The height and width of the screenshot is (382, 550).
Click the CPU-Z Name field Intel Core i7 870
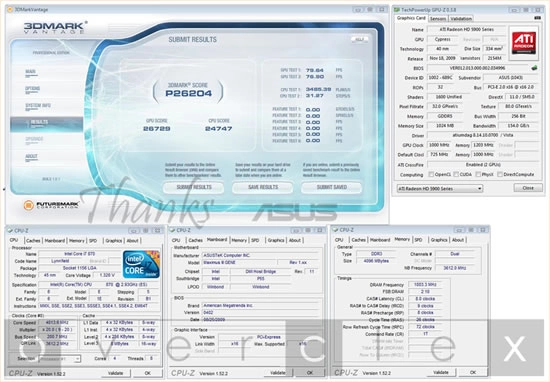(x=79, y=254)
